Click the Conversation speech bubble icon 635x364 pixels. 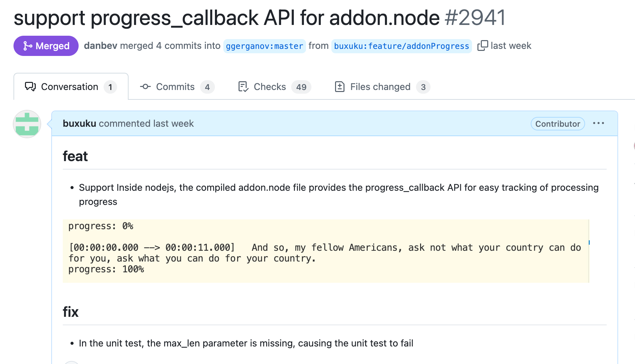pyautogui.click(x=30, y=87)
